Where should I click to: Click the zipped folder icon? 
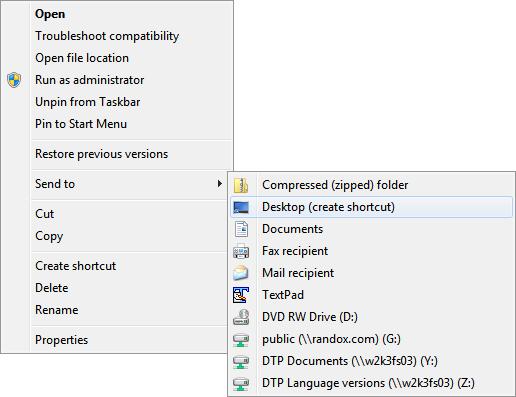pos(241,185)
